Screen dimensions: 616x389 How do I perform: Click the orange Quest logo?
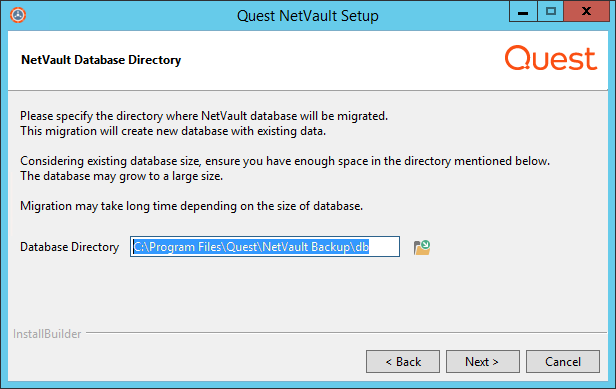point(551,59)
